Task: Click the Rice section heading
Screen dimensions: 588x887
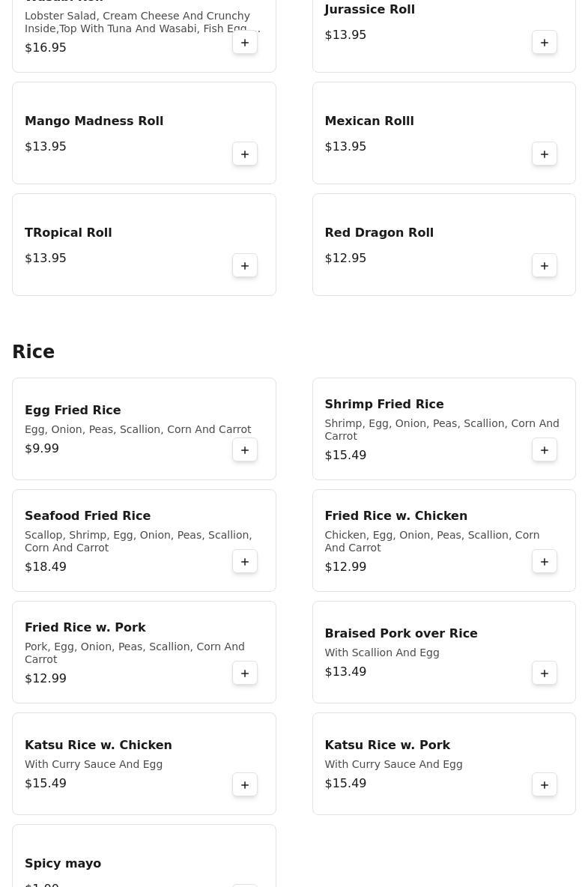Action: click(34, 352)
